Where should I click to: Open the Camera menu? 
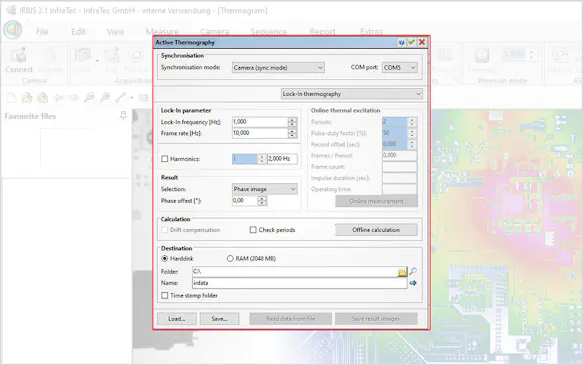pyautogui.click(x=215, y=32)
